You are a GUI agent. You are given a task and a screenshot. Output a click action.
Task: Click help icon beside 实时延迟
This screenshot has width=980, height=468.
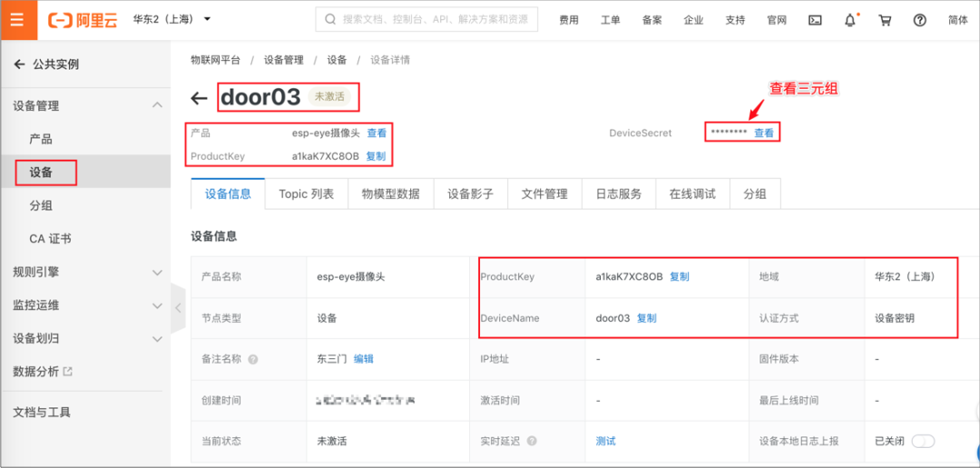(x=532, y=441)
